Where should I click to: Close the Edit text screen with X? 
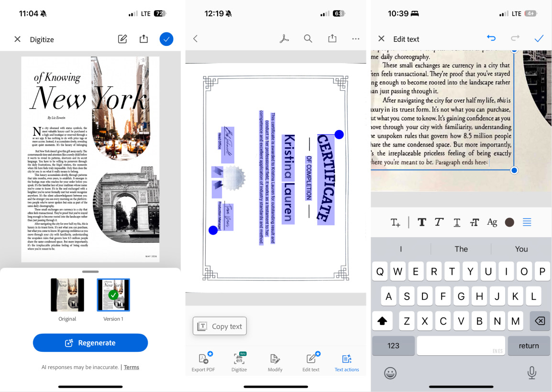381,39
